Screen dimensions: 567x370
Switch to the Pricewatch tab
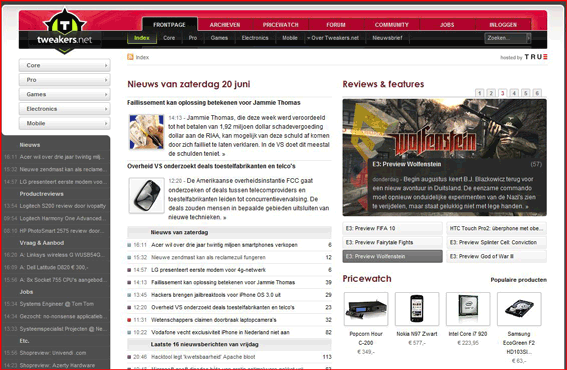[x=281, y=25]
